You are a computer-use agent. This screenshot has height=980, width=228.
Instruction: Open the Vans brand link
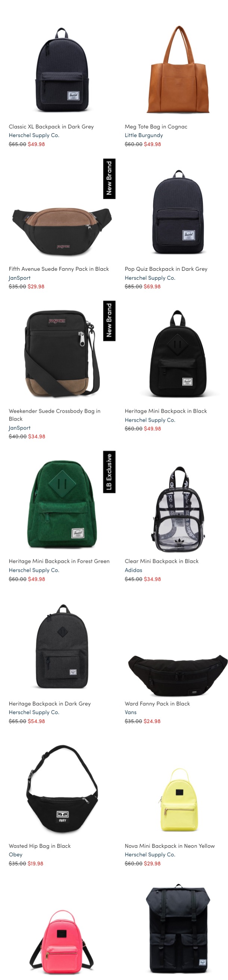(130, 712)
